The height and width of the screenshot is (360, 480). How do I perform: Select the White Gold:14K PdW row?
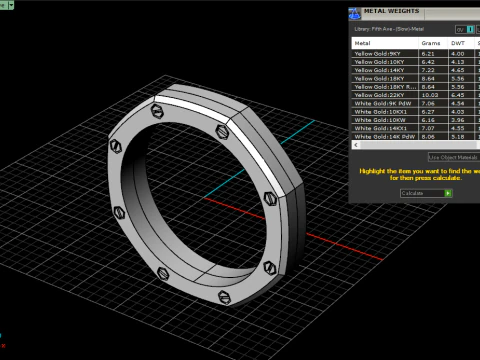(x=416, y=136)
